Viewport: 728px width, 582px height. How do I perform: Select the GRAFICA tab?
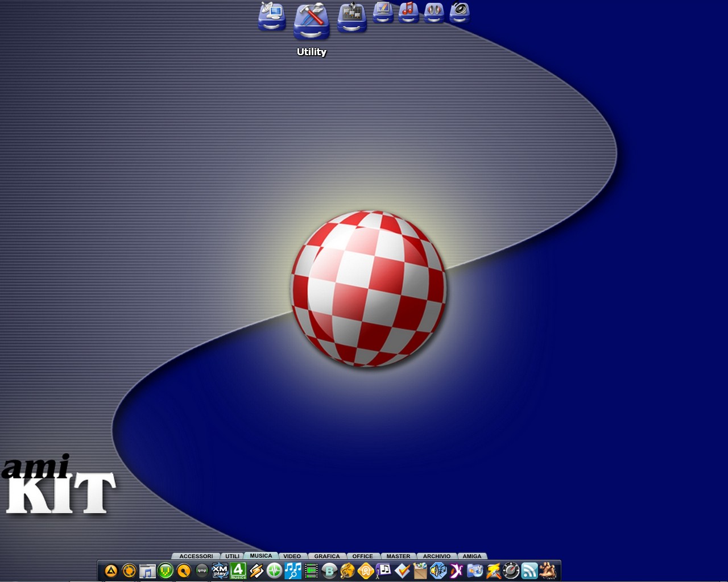click(x=327, y=556)
